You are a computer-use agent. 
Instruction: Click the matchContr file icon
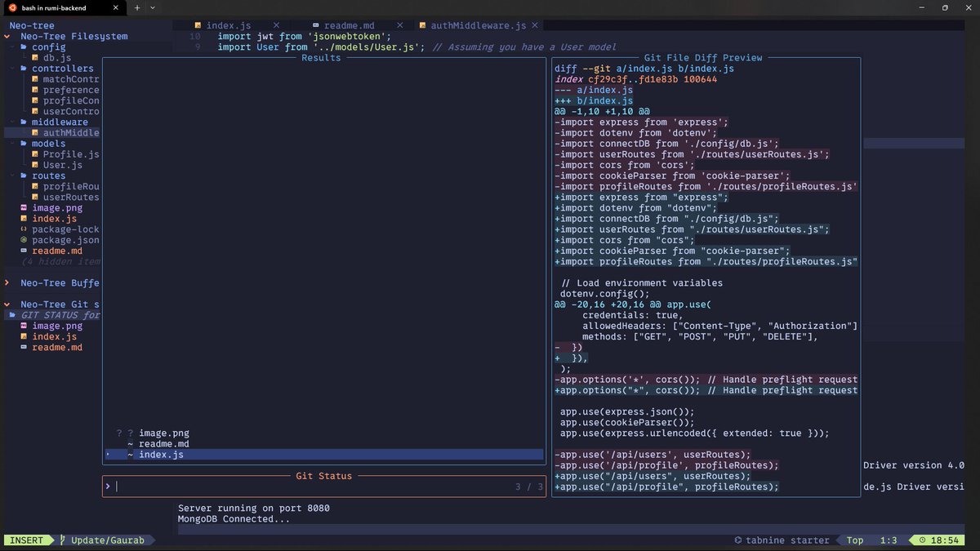click(35, 79)
